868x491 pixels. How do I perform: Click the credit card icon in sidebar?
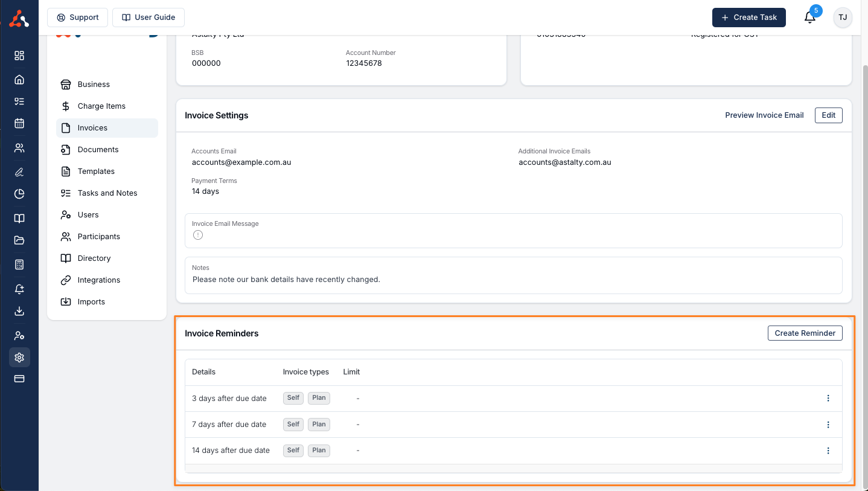click(19, 379)
